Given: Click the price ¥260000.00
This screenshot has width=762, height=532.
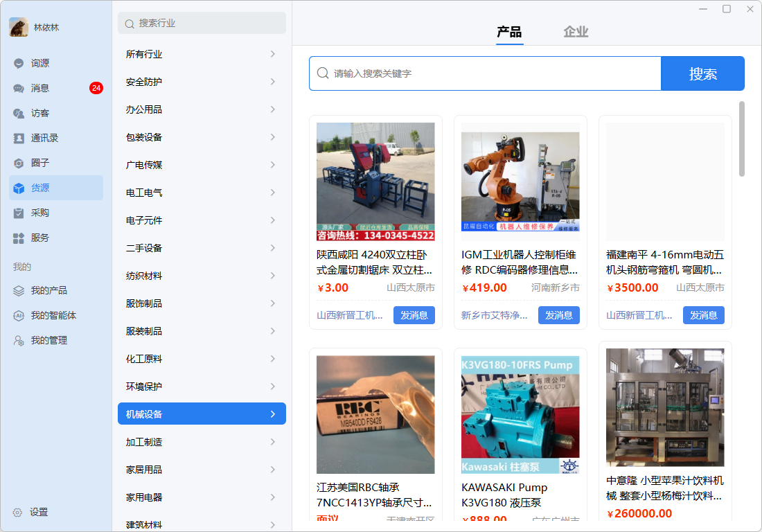Looking at the screenshot, I should 639,513.
